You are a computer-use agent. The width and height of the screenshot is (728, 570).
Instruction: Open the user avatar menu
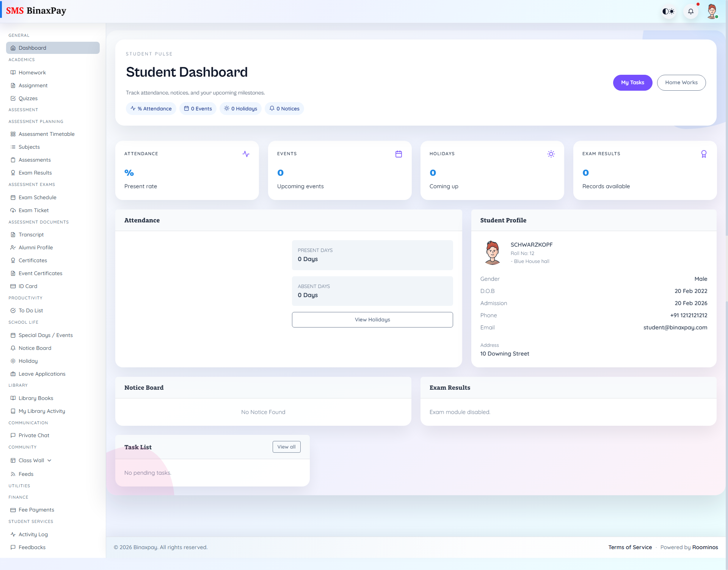coord(712,11)
